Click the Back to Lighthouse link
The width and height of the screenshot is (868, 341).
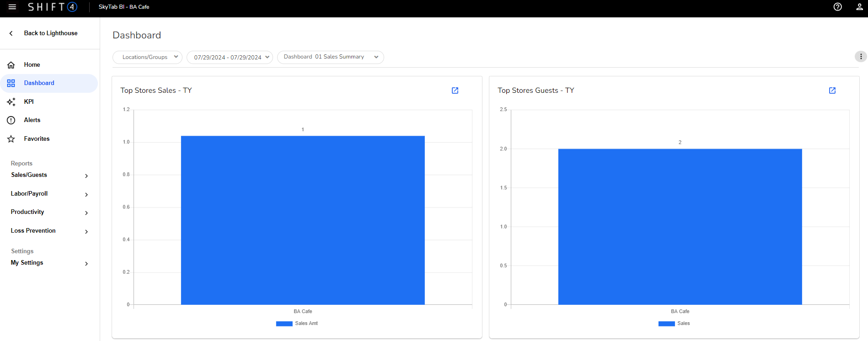tap(51, 33)
